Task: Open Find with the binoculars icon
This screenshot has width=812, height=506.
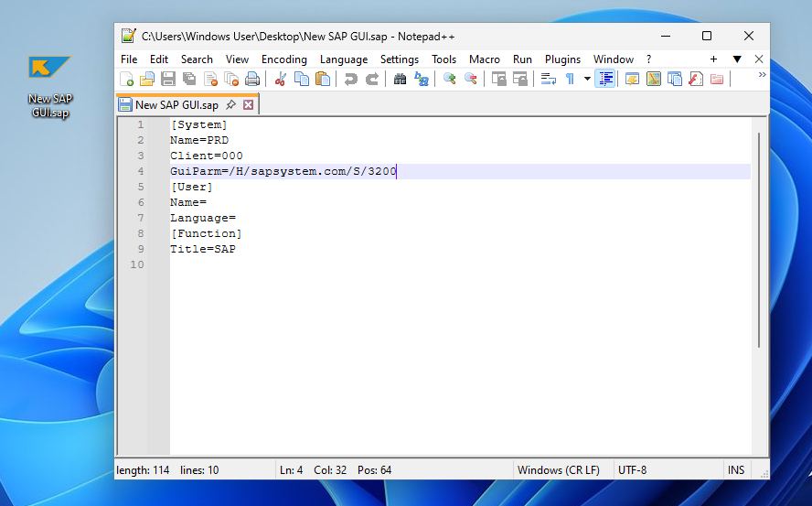Action: tap(401, 80)
